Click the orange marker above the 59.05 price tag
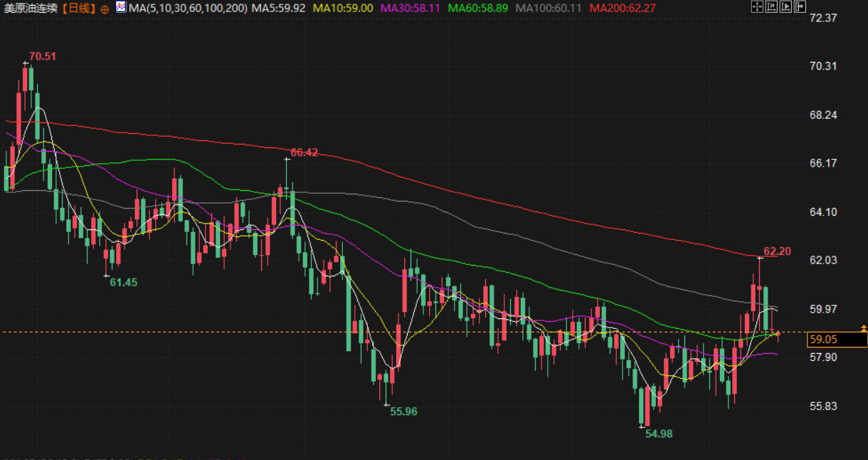868x460 pixels. point(864,328)
